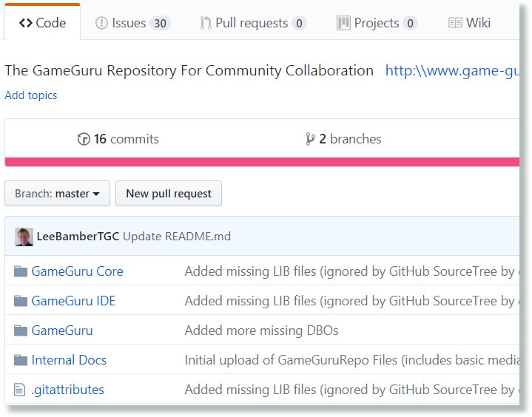Click the Projects board icon
532x417 pixels.
pos(343,23)
